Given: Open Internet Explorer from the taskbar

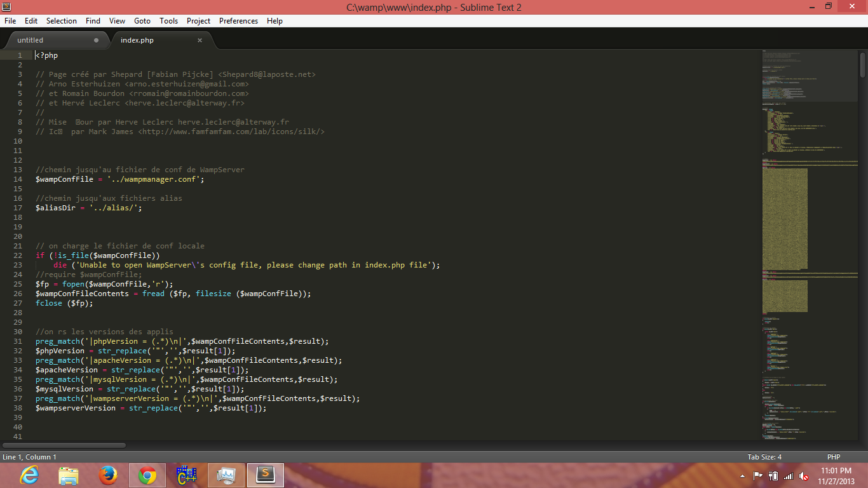Looking at the screenshot, I should (x=29, y=475).
